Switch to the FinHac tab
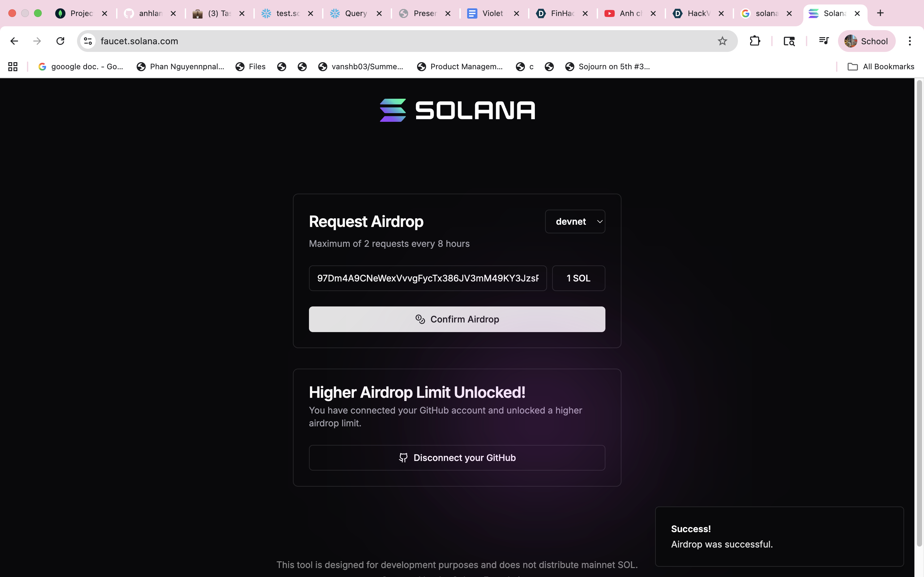This screenshot has height=577, width=924. 562,13
